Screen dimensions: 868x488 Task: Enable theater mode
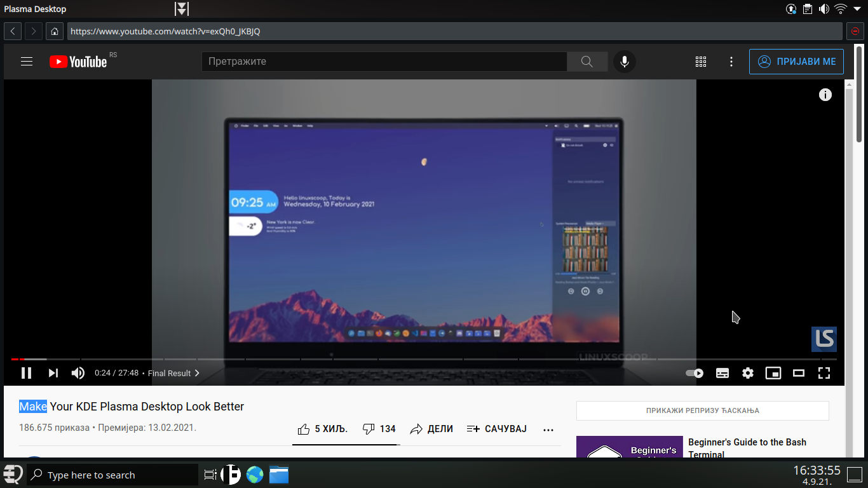point(799,373)
